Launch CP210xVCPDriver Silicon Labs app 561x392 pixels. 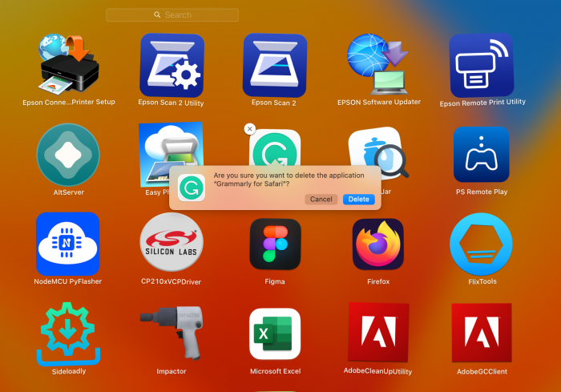172,242
